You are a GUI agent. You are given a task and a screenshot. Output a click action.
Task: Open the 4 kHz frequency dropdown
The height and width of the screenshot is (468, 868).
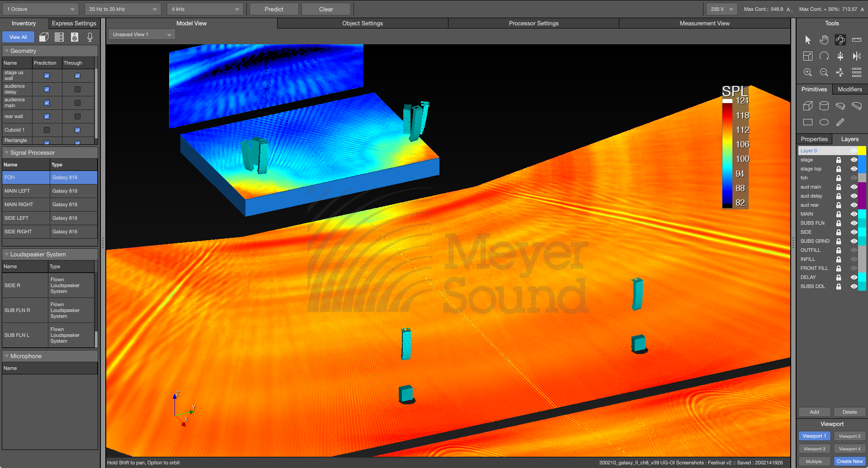(205, 9)
